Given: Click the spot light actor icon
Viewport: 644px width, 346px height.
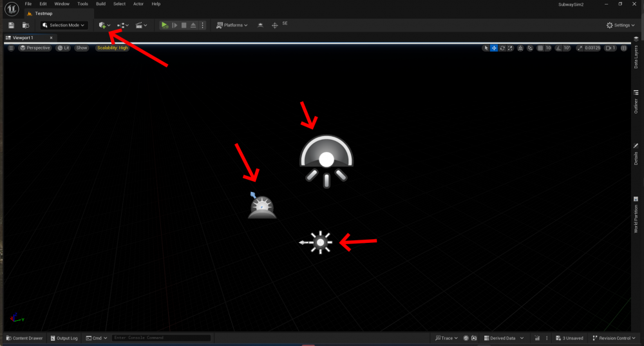Looking at the screenshot, I should 327,160.
